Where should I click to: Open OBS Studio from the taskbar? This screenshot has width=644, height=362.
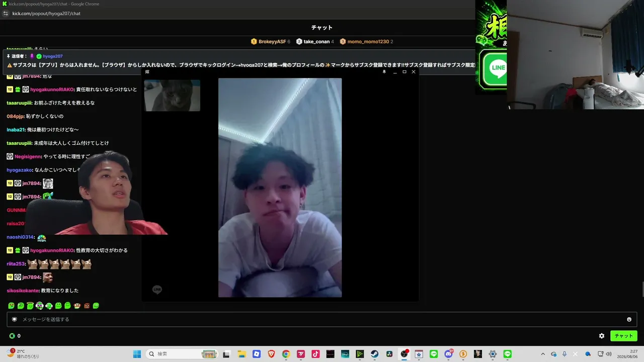[405, 354]
